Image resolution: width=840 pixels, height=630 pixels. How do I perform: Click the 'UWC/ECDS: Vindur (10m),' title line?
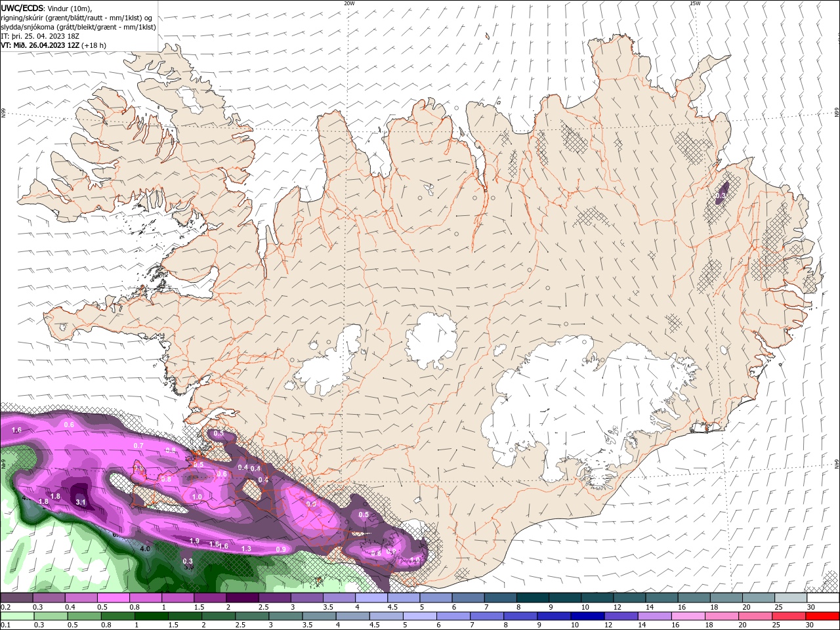(47, 9)
